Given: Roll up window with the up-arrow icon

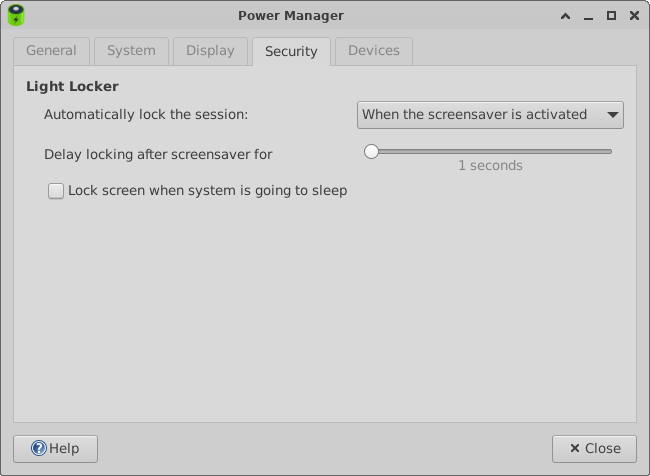Looking at the screenshot, I should click(x=565, y=16).
